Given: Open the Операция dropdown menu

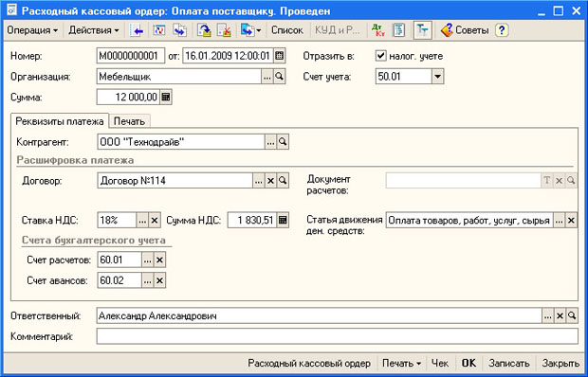Looking at the screenshot, I should click(32, 30).
